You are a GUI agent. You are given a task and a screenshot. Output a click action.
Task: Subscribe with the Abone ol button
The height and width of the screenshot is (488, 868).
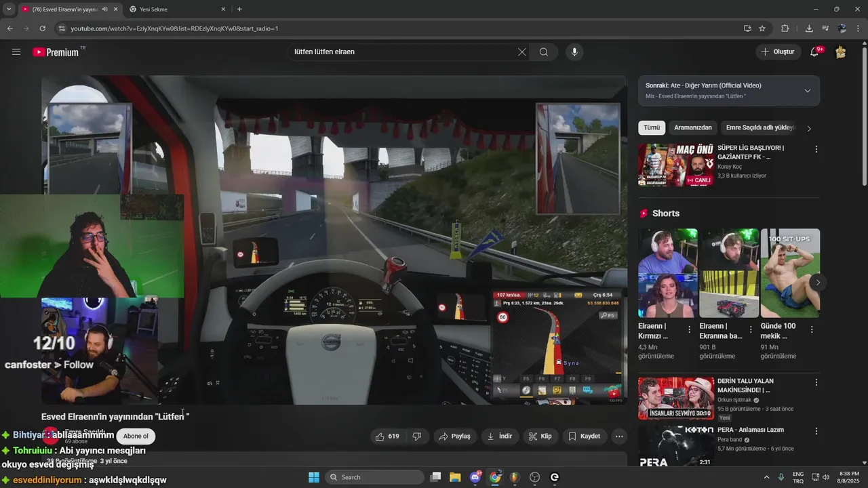pyautogui.click(x=136, y=436)
